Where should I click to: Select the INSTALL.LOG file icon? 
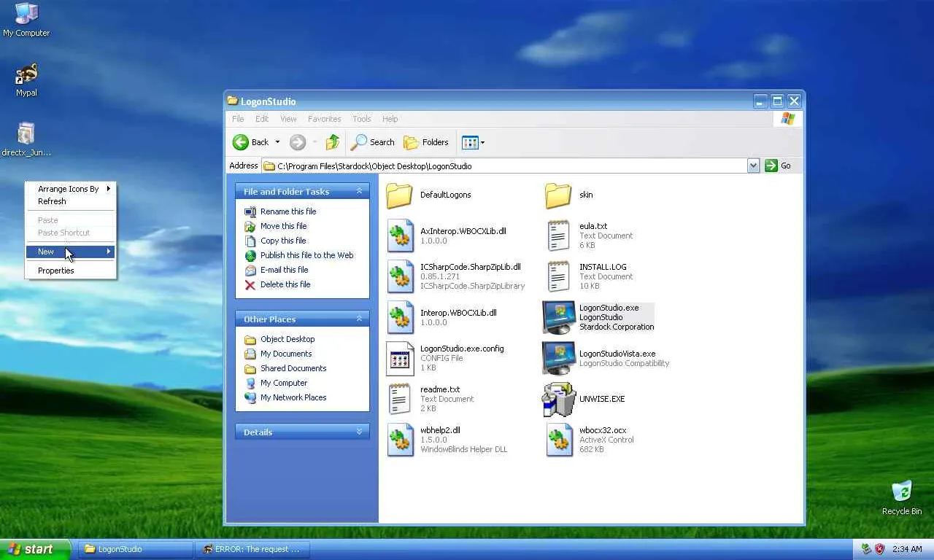558,276
